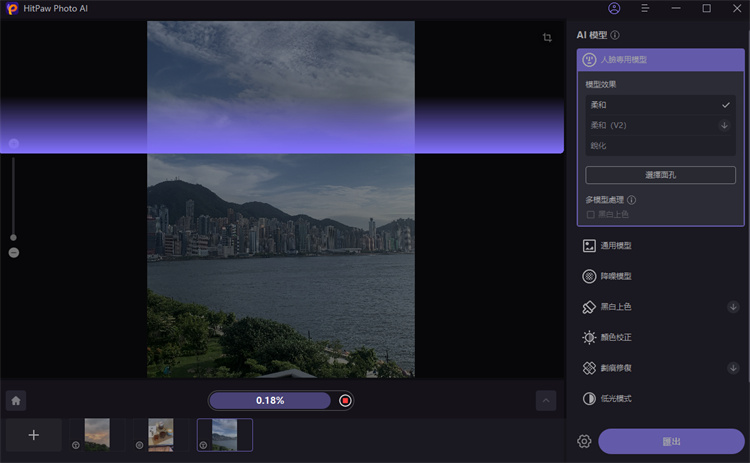Click the purple 匯出 export button
The width and height of the screenshot is (750, 463).
tap(671, 441)
